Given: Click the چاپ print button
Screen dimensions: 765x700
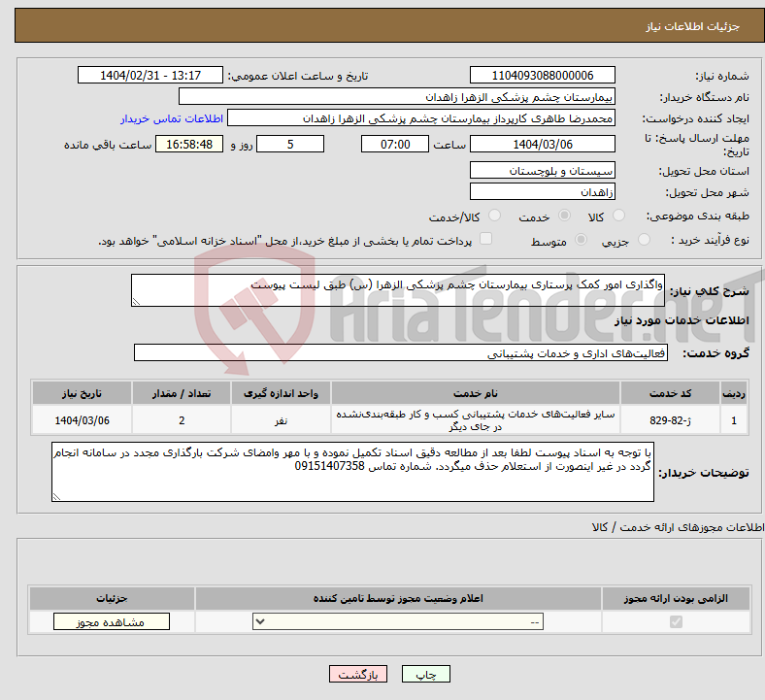Looking at the screenshot, I should [426, 674].
